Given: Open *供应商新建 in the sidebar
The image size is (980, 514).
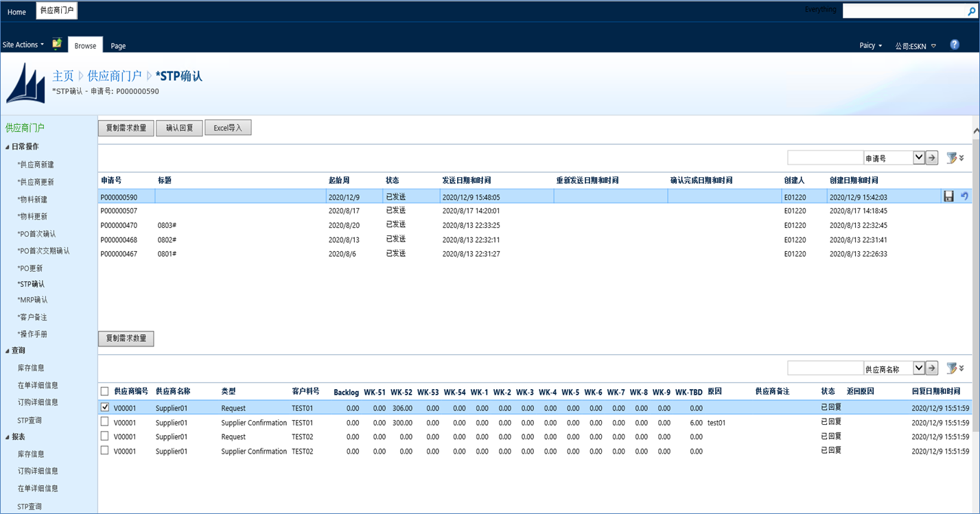Looking at the screenshot, I should click(x=36, y=165).
